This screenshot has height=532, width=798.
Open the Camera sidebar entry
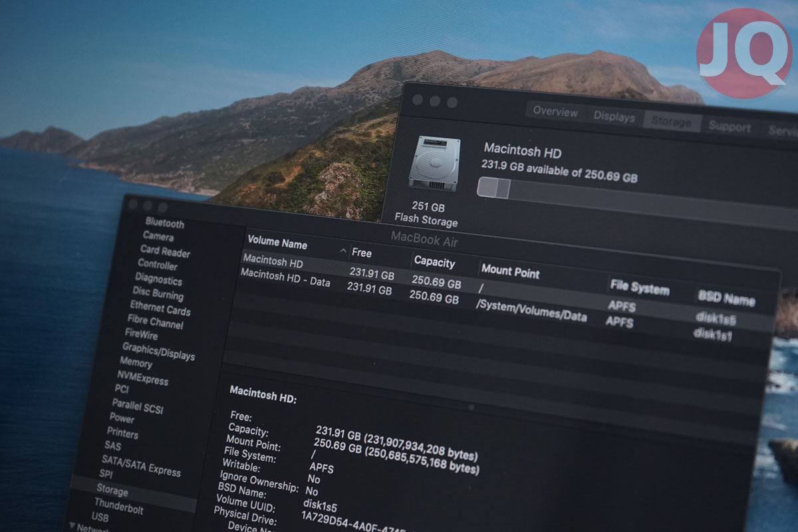point(158,236)
